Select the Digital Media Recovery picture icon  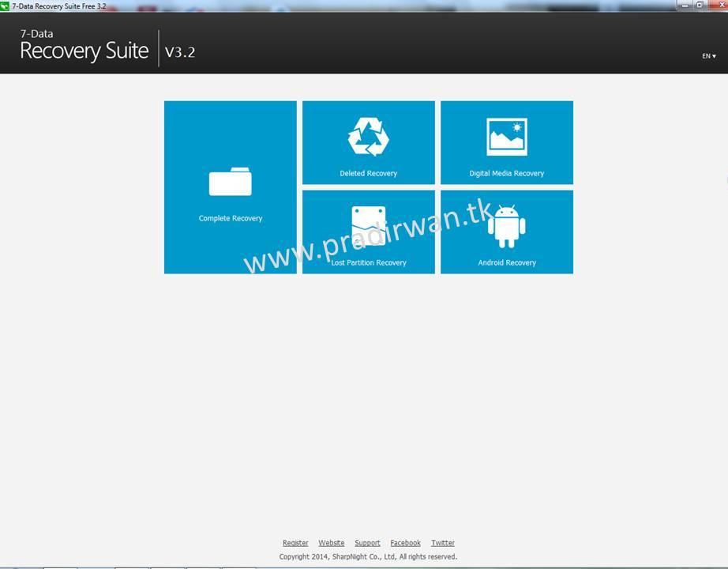tap(507, 137)
